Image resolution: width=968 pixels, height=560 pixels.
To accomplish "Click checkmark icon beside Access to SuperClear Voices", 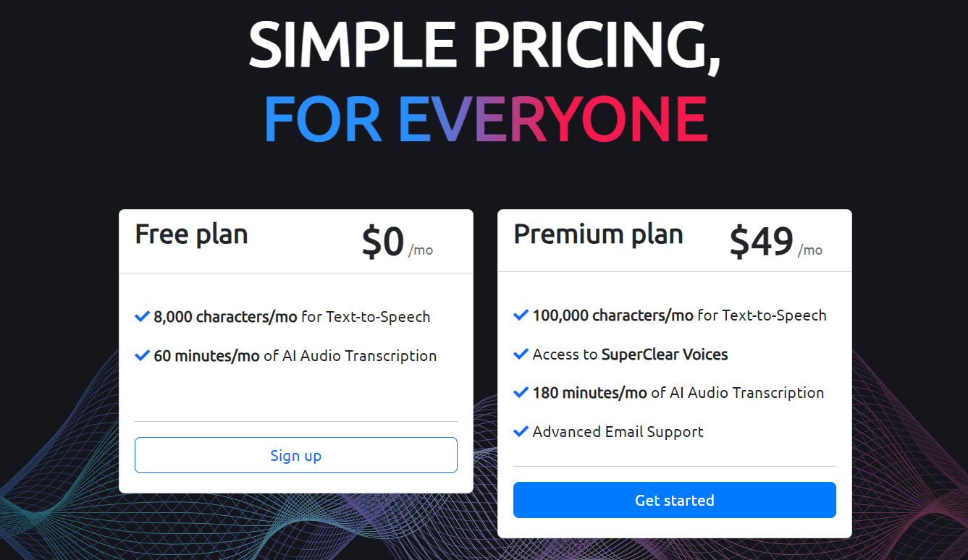I will [521, 354].
